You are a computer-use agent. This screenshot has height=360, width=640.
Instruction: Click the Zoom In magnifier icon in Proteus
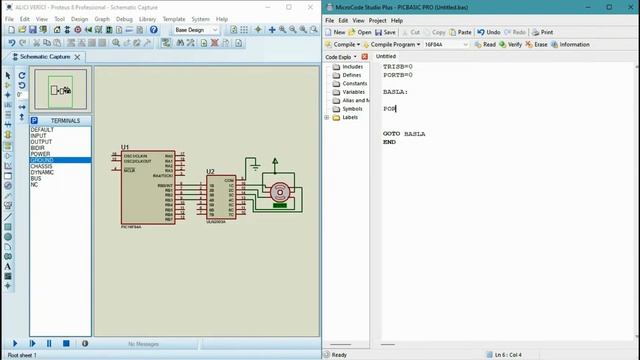(x=282, y=30)
